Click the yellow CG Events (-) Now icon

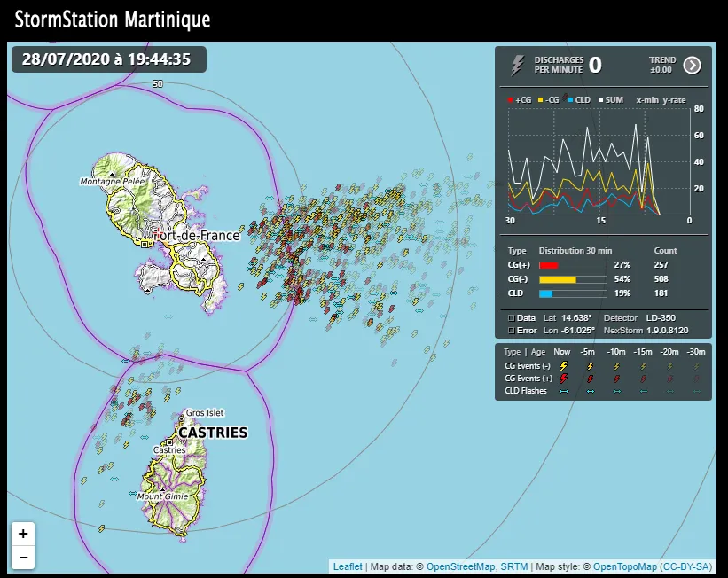[563, 366]
